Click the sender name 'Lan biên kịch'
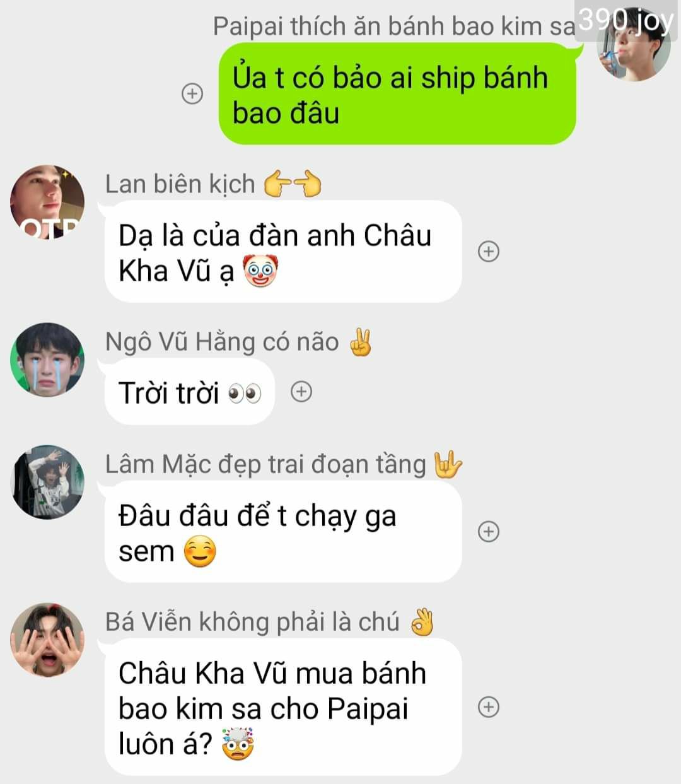The height and width of the screenshot is (784, 681). (180, 184)
